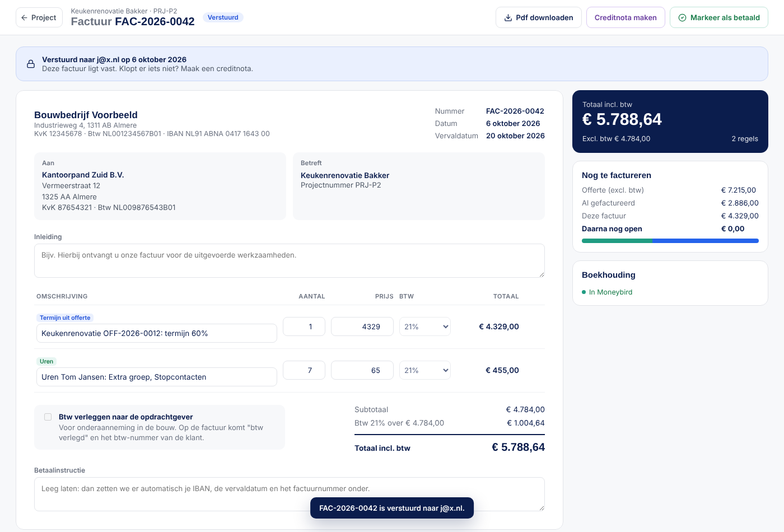The height and width of the screenshot is (532, 784).
Task: Enable Btw verleggen naar de opdrachtgever checkbox
Action: (48, 417)
